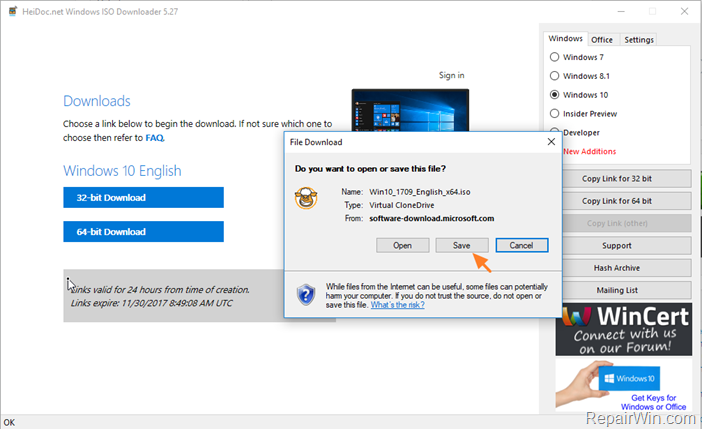Start the 64-bit Download
This screenshot has width=702, height=429.
click(143, 232)
